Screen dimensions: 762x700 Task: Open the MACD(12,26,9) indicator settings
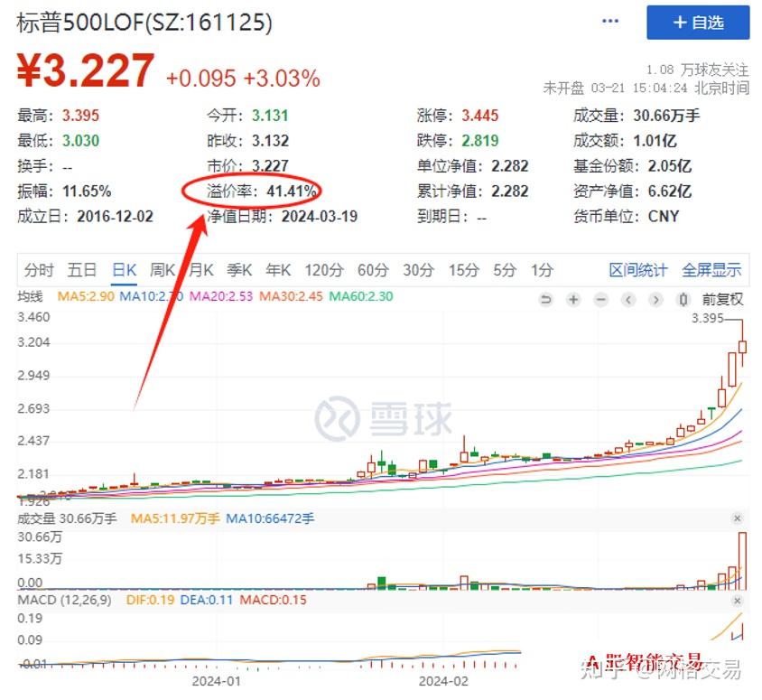(63, 599)
